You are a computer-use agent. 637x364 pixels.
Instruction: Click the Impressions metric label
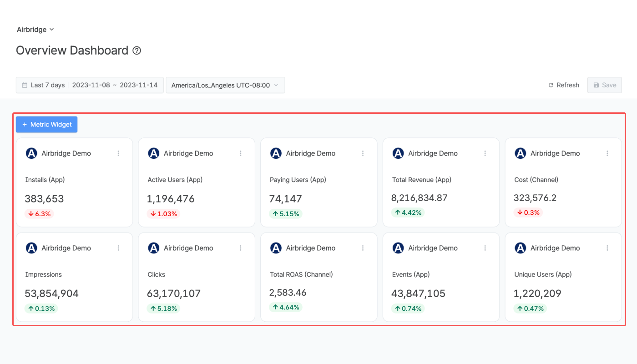click(44, 274)
